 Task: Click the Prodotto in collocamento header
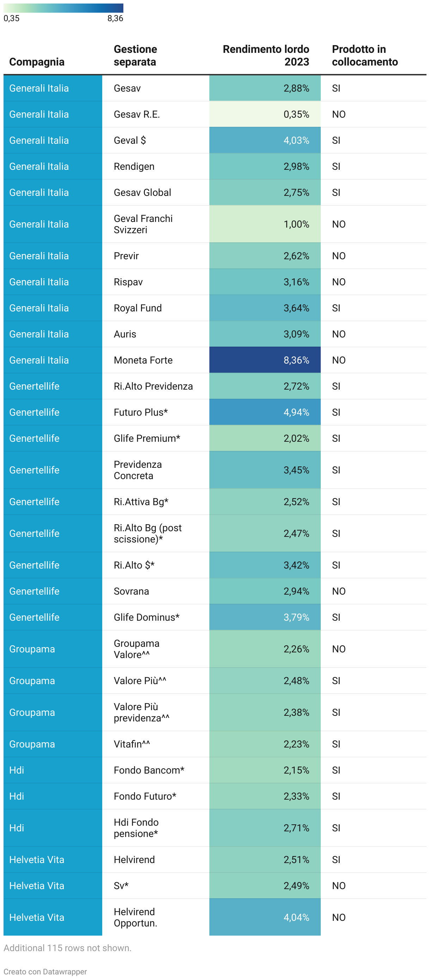[364, 56]
